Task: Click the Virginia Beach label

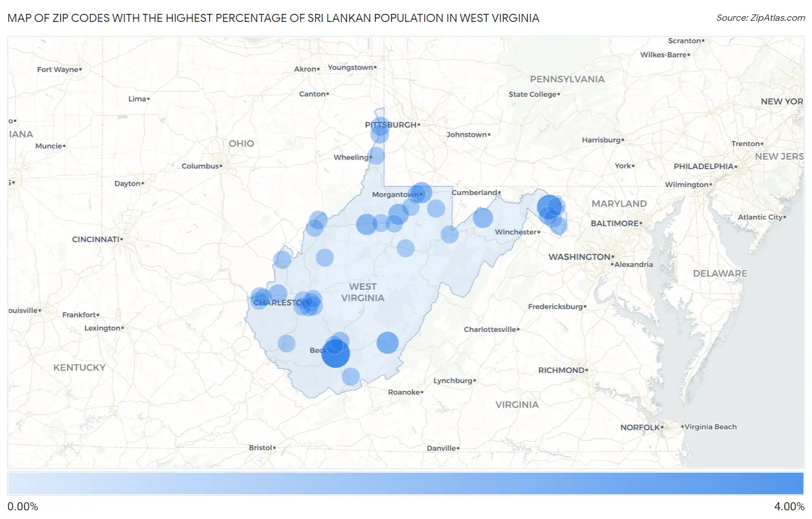Action: point(710,427)
